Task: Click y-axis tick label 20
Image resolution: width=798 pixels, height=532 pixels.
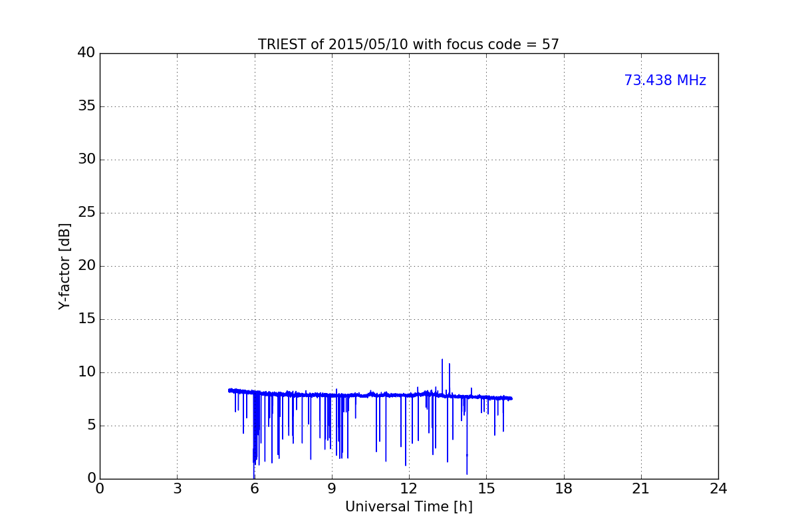Action: [x=86, y=266]
